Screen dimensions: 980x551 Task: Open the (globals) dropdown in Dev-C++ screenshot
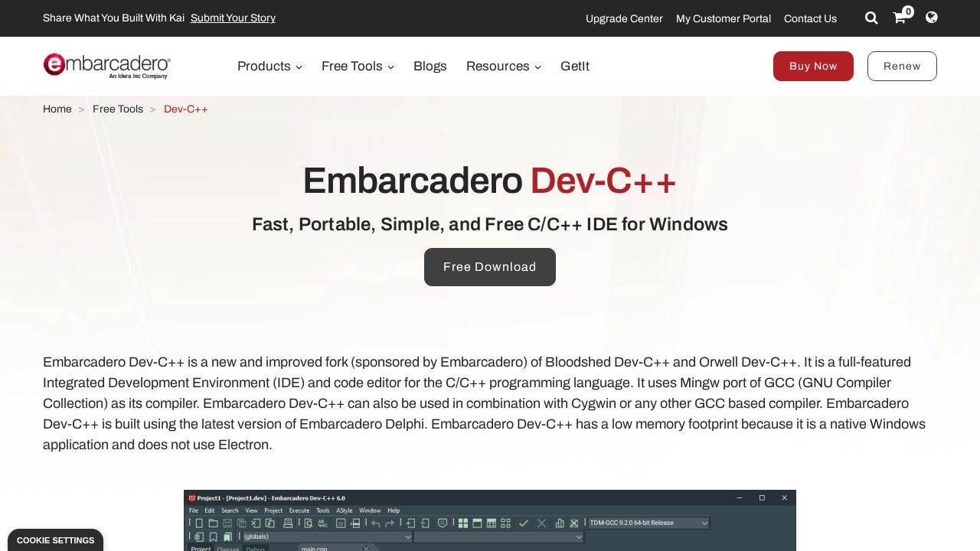[x=328, y=537]
